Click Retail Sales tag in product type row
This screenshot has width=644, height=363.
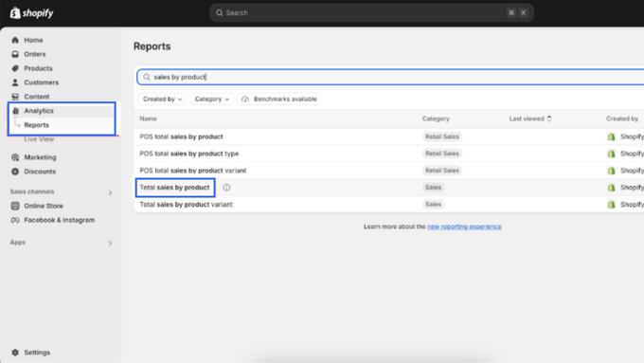click(x=442, y=154)
